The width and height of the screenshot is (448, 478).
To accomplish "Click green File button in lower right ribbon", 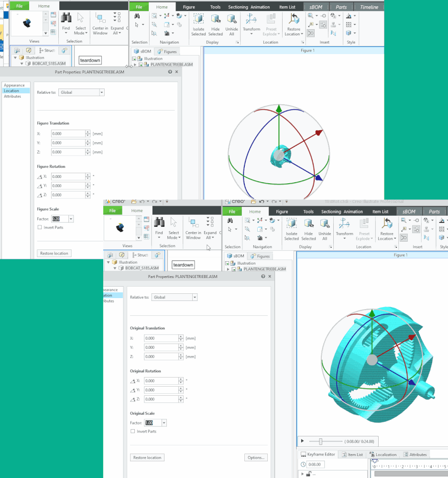I will 232,211.
